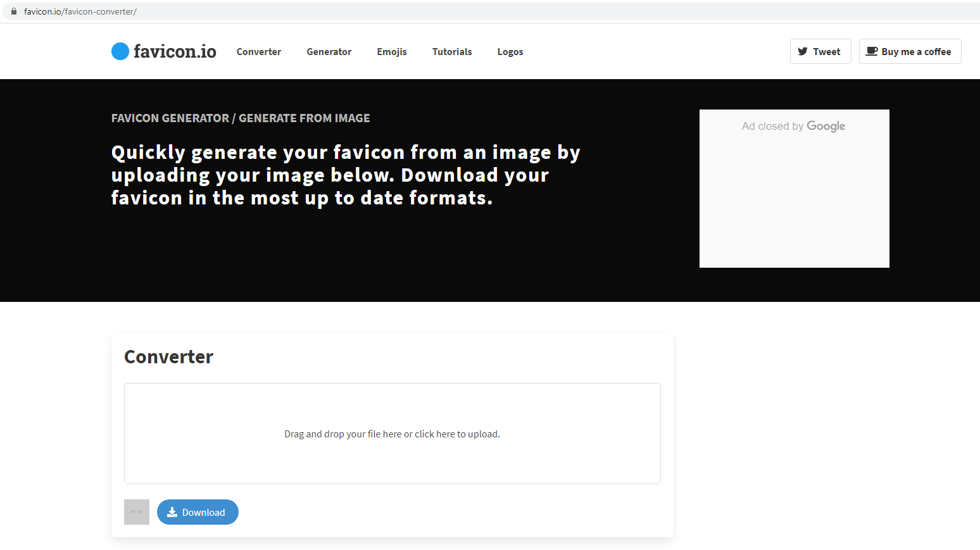Open the favicon.io home link text

pyautogui.click(x=175, y=51)
